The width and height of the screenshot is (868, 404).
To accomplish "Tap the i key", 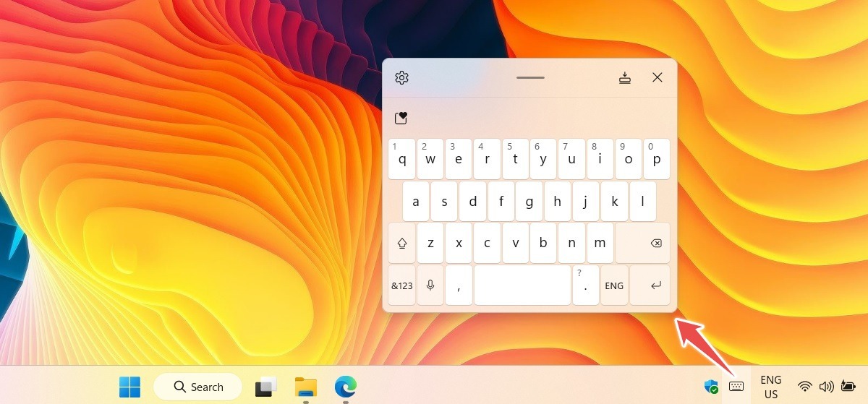I will point(600,159).
